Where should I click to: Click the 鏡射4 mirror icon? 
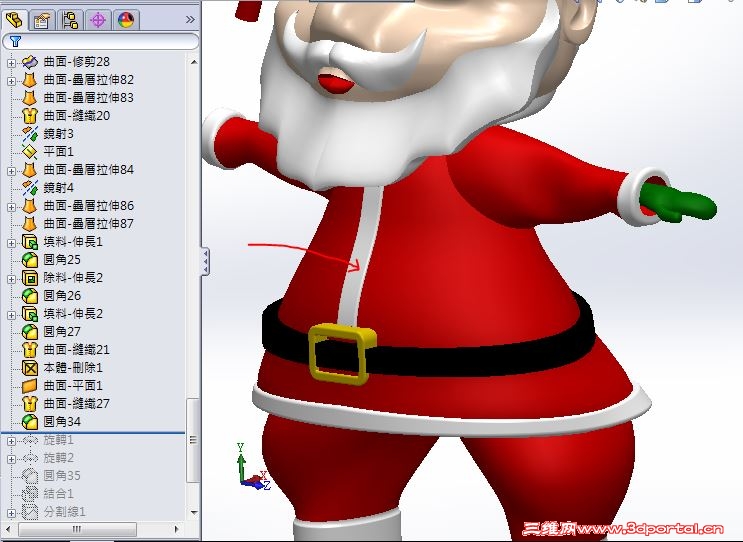pyautogui.click(x=30, y=188)
